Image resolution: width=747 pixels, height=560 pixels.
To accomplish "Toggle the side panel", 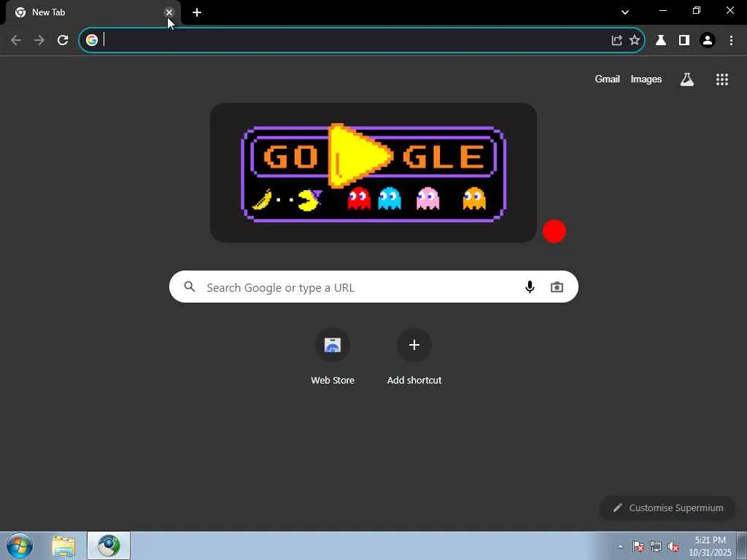I will click(684, 41).
